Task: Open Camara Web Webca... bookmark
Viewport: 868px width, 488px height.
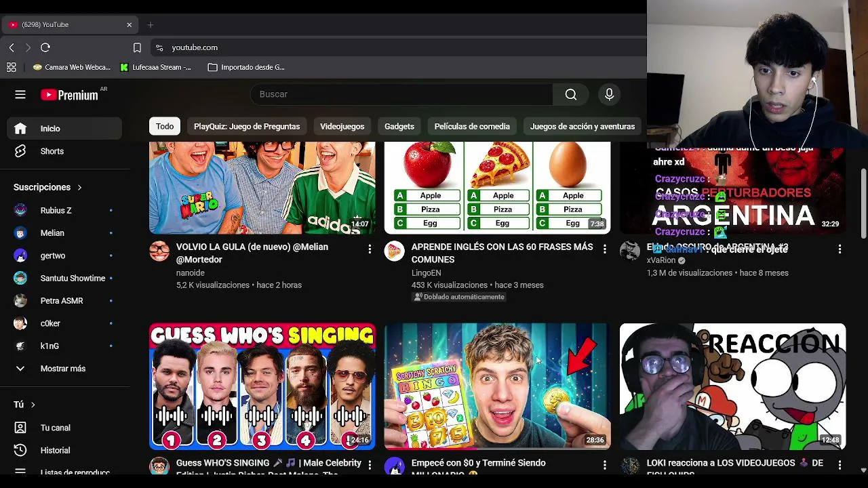Action: click(x=71, y=67)
